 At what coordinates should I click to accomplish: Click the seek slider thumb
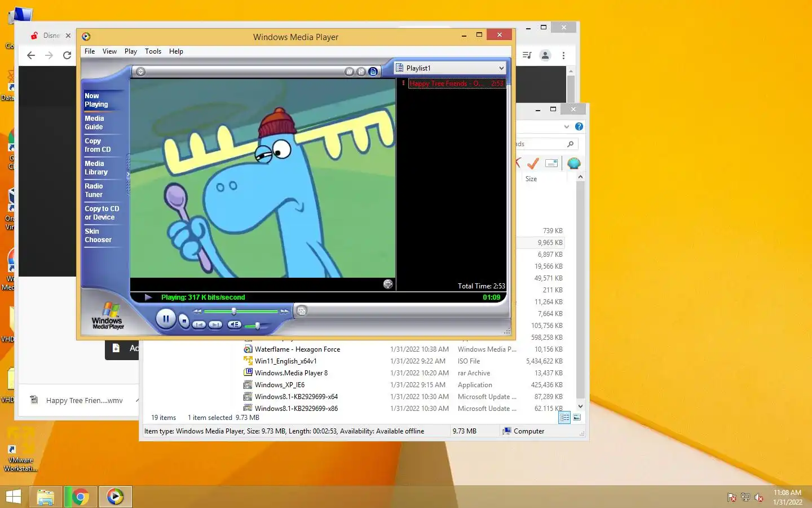click(233, 311)
